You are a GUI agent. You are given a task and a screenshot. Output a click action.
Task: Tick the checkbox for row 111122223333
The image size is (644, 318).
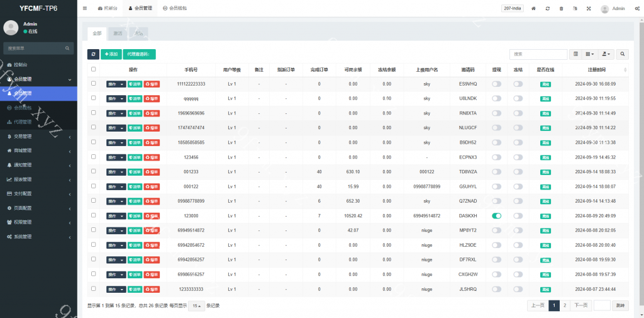(93, 83)
